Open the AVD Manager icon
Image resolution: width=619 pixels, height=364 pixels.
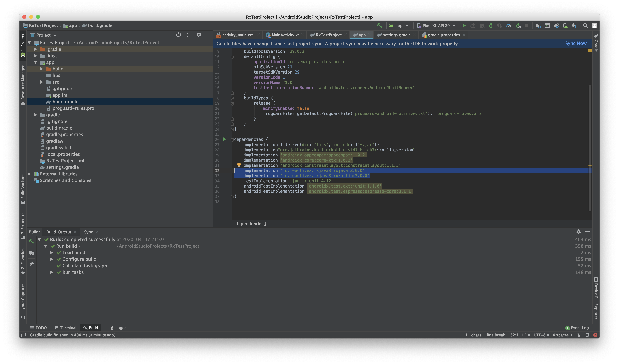(x=565, y=26)
